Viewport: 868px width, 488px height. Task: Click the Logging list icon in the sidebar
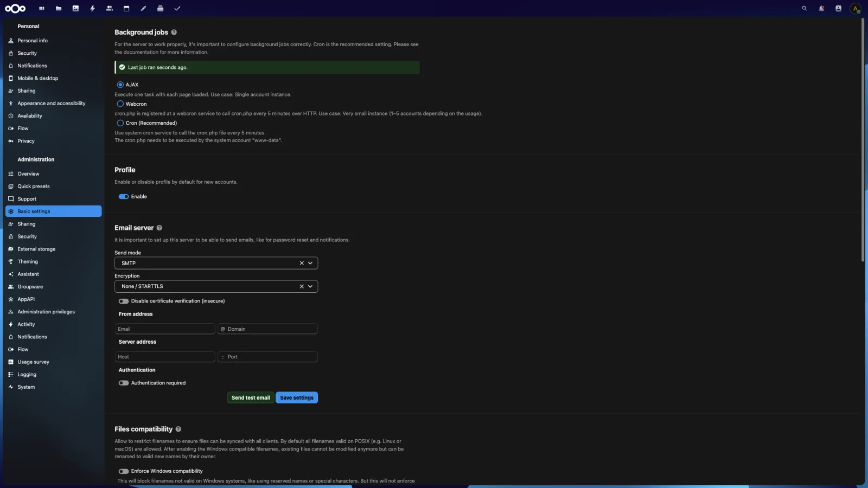click(11, 375)
